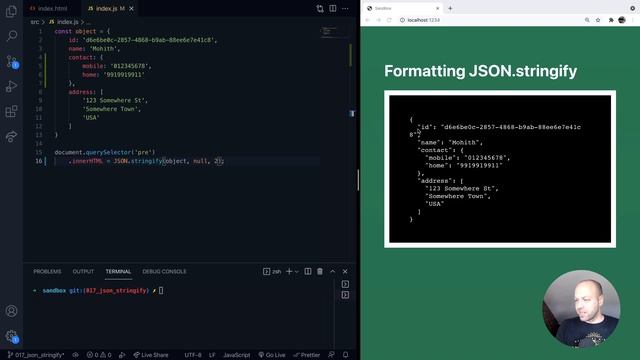The height and width of the screenshot is (360, 640).
Task: Select the first terminal in the terminal list
Action: [x=345, y=284]
